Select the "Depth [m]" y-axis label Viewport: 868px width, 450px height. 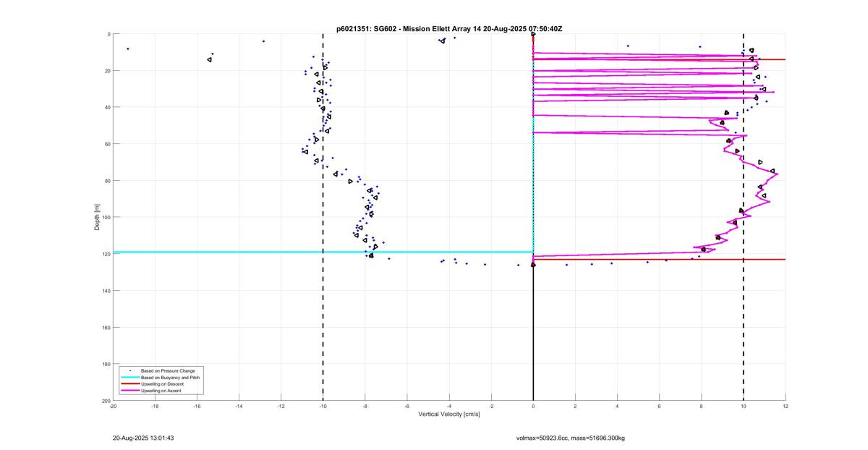pyautogui.click(x=96, y=217)
